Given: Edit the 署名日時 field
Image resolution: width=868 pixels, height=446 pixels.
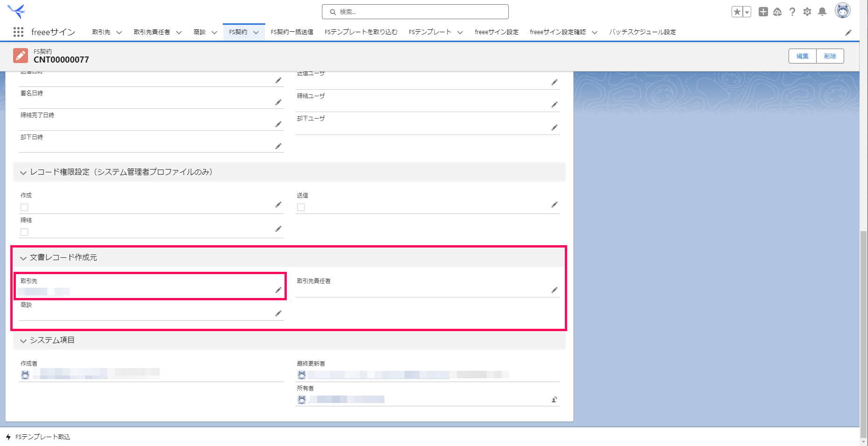Looking at the screenshot, I should pos(278,102).
